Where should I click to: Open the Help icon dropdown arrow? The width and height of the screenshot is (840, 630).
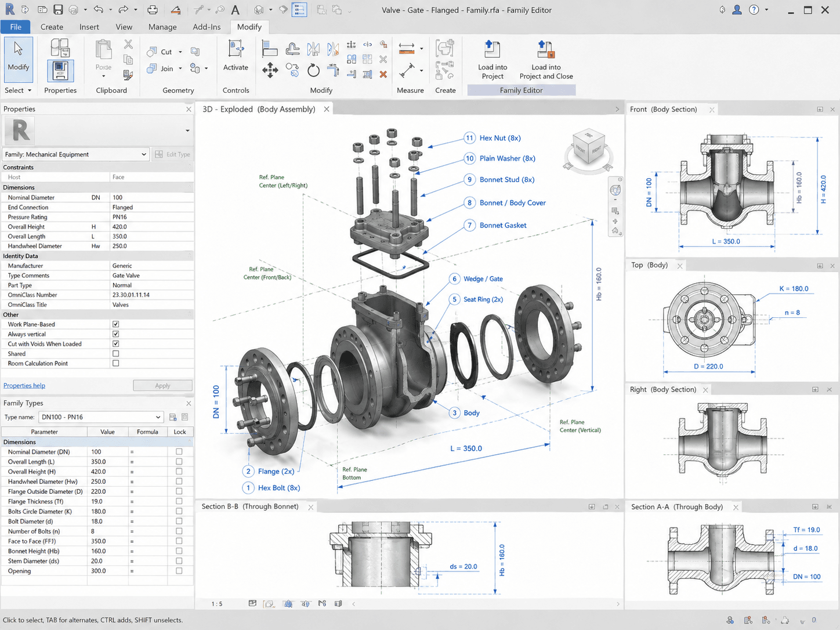click(x=766, y=10)
